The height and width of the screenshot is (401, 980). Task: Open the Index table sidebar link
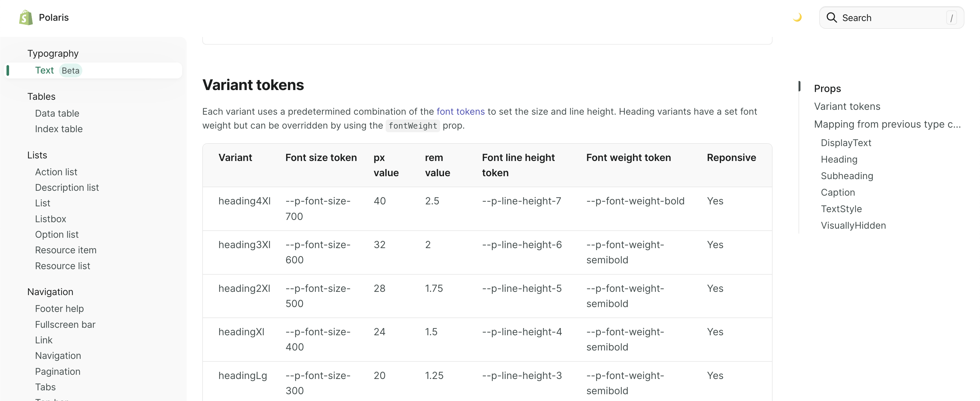click(59, 129)
